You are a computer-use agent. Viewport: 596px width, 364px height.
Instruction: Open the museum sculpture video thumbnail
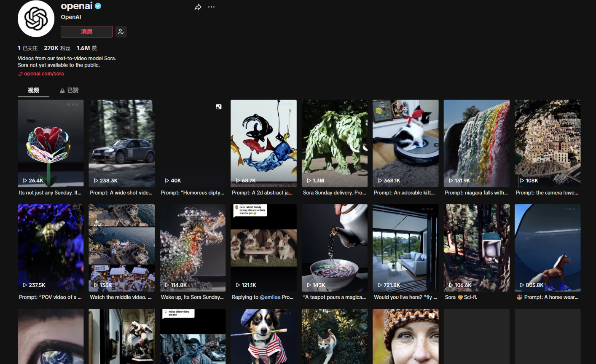pyautogui.click(x=121, y=336)
